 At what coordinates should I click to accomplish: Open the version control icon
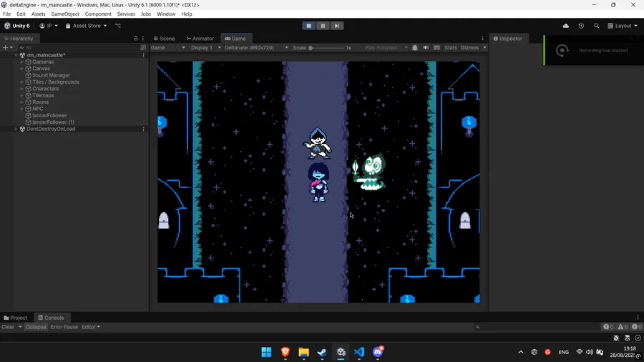point(118,26)
